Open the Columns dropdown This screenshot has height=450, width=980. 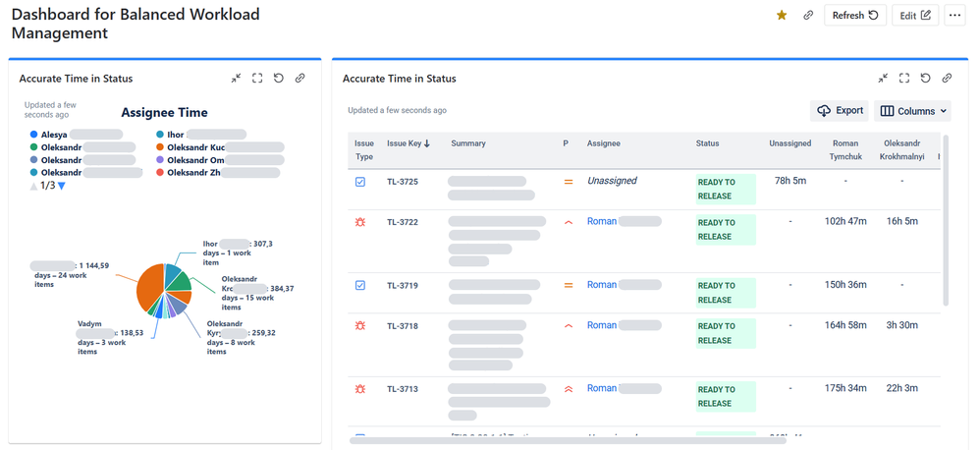tap(913, 111)
